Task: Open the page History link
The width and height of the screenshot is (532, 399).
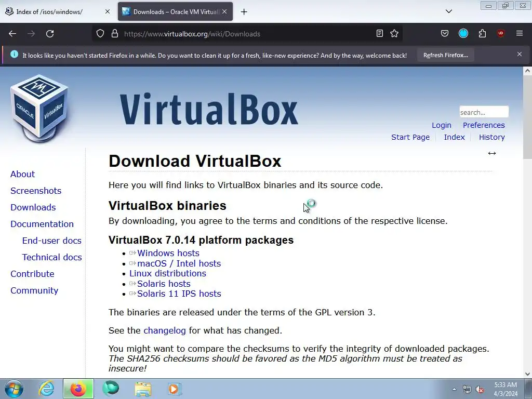Action: tap(491, 137)
